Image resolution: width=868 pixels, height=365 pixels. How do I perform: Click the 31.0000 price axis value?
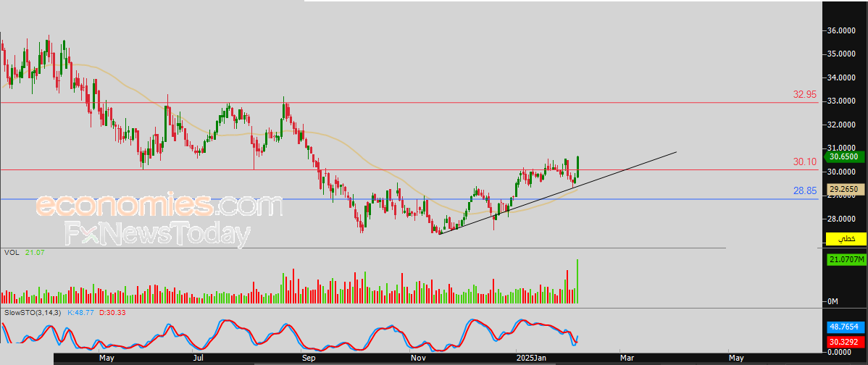click(x=843, y=148)
